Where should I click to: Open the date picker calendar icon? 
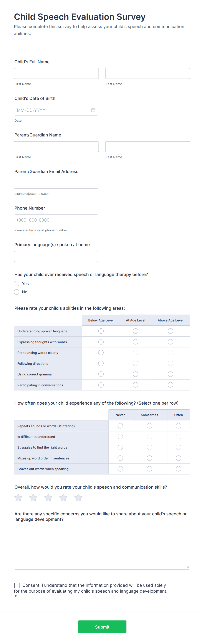(93, 110)
